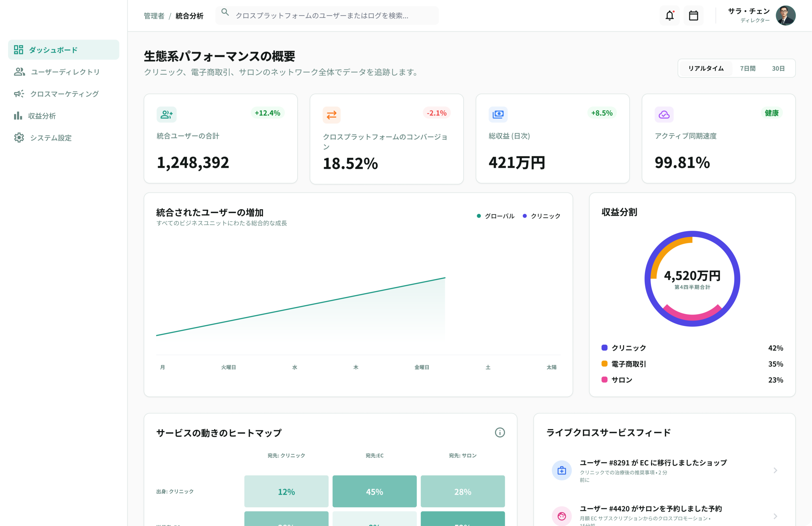The image size is (812, 526).
Task: Click the 18.52% conversion value
Action: [350, 163]
